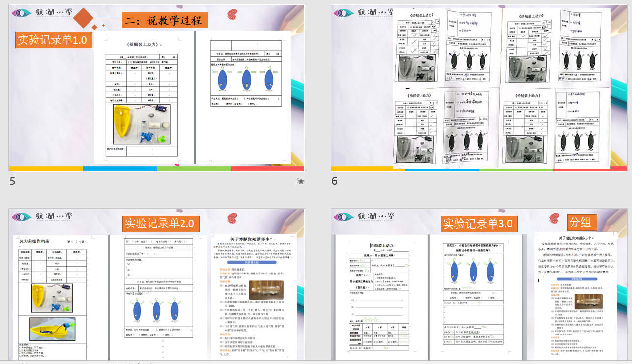
Task: Click the animation star icon below slide 5
Action: [301, 182]
